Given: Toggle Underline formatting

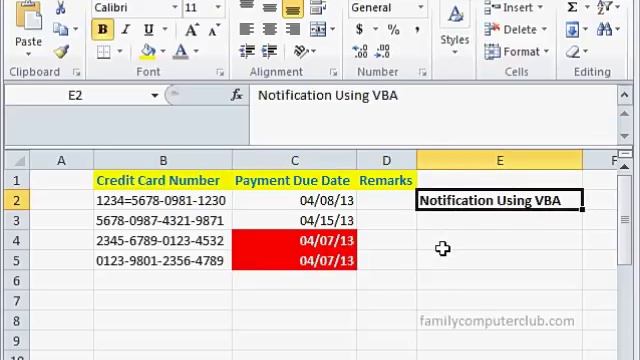Looking at the screenshot, I should pos(149,30).
